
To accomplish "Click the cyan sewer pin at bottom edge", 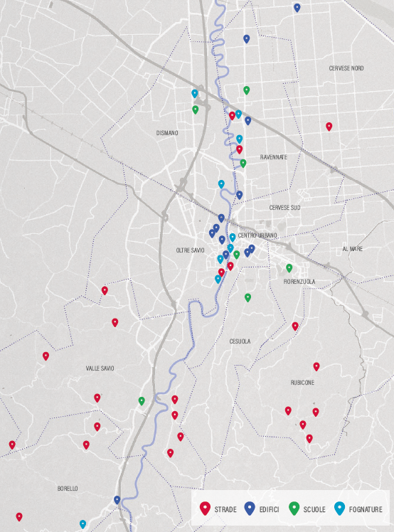I will 82,524.
